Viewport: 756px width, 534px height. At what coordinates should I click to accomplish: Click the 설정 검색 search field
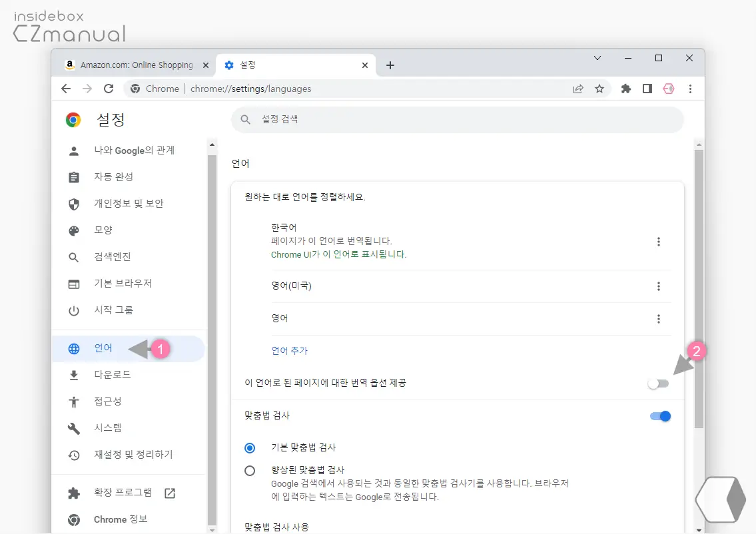coord(458,120)
